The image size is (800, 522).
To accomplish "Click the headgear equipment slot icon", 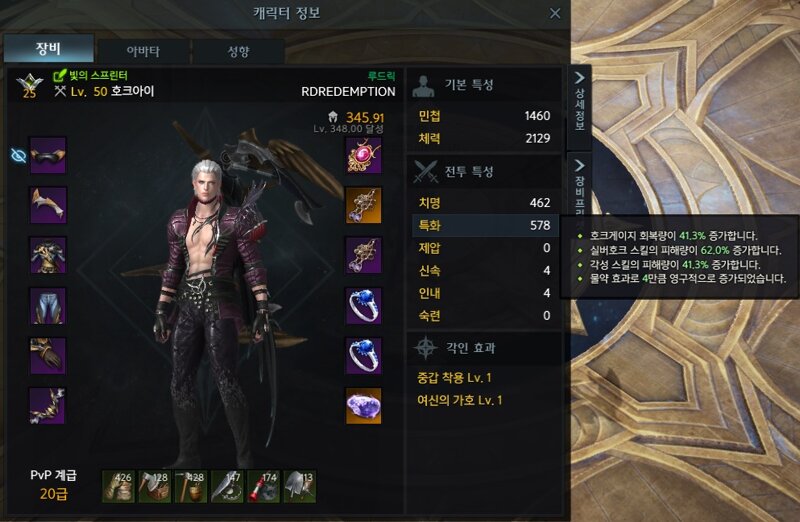I will [x=47, y=155].
